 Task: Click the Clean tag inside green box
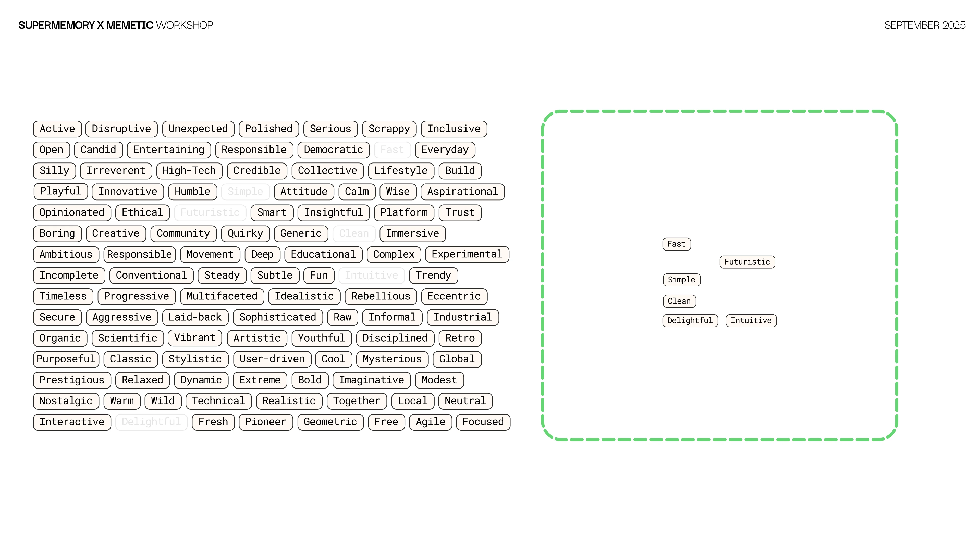(679, 301)
